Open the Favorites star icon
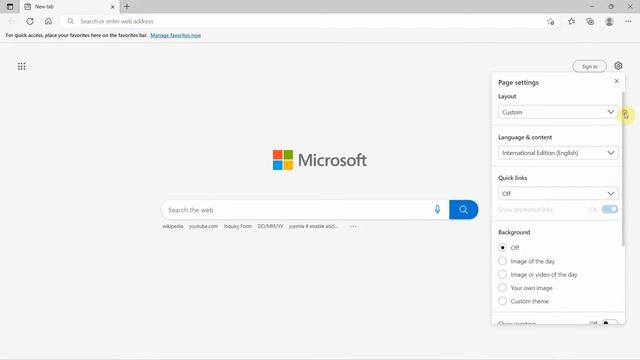 tap(571, 21)
